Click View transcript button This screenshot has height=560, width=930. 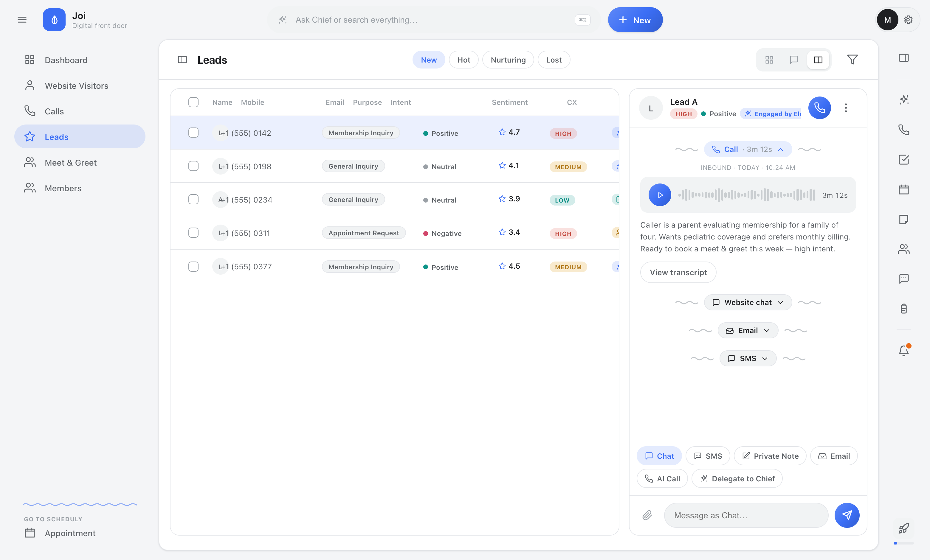(678, 272)
